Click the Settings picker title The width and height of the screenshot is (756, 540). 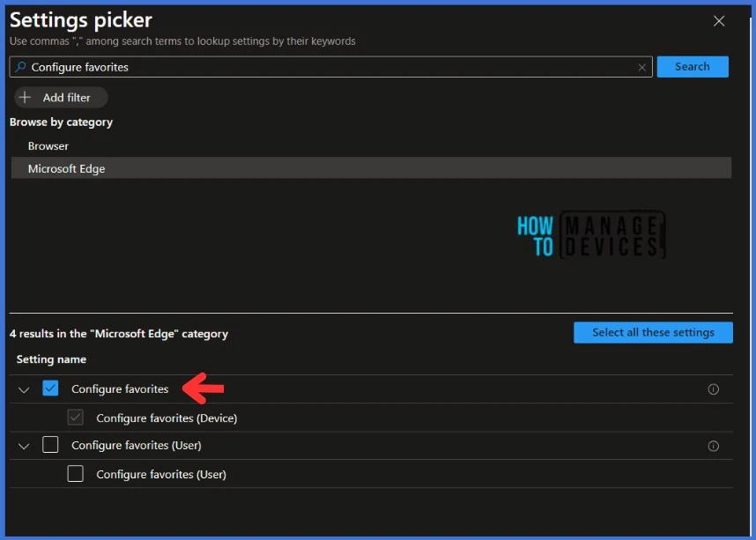click(x=81, y=20)
